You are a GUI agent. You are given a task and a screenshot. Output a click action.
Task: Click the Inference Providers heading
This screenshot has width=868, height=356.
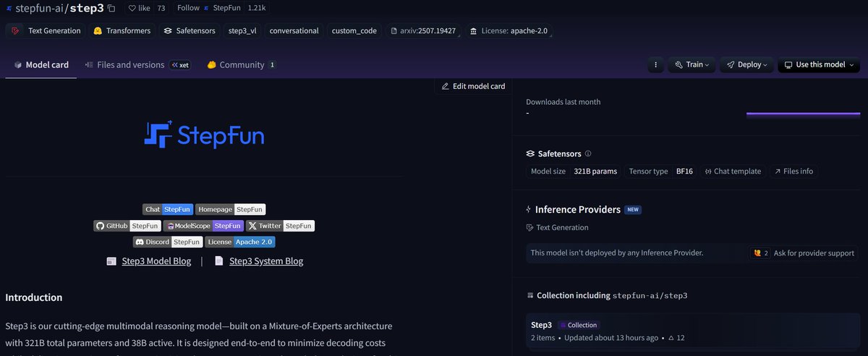(x=577, y=209)
